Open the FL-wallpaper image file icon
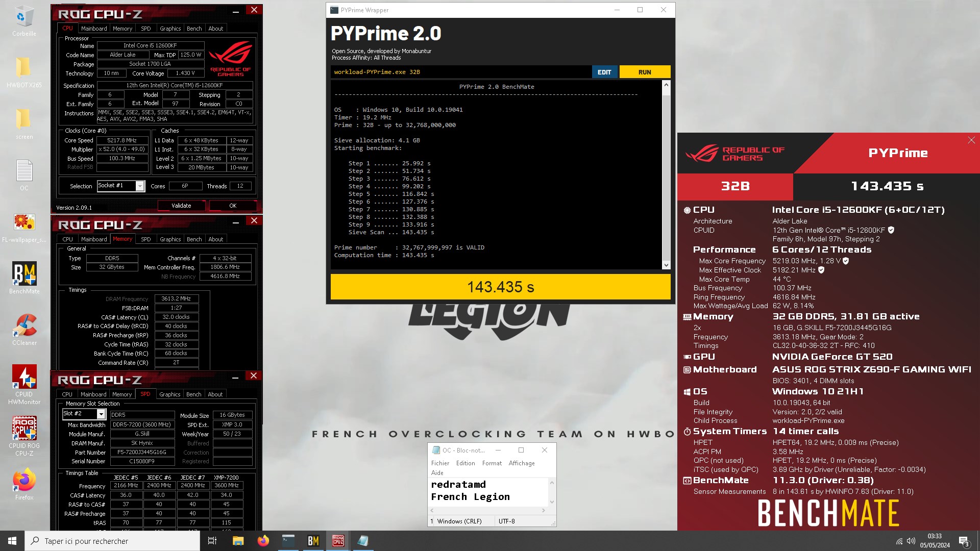Image resolution: width=980 pixels, height=551 pixels. (x=24, y=227)
